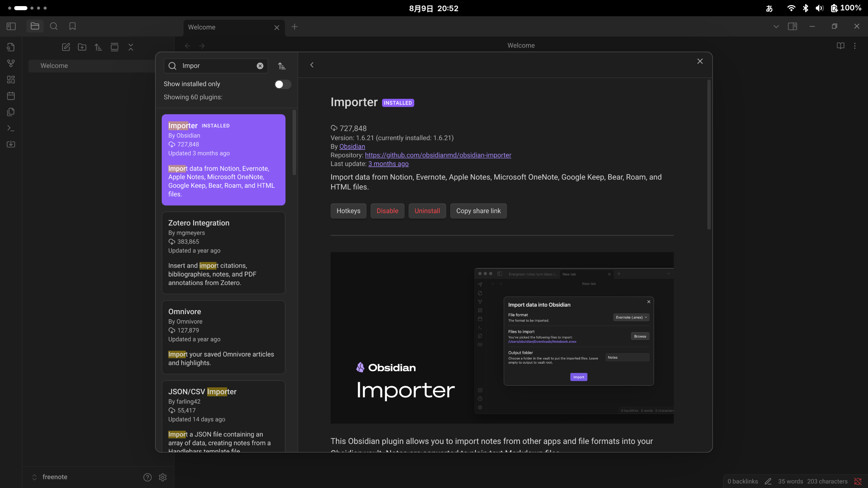The height and width of the screenshot is (488, 868).
Task: Select the Importer plugin card
Action: tap(223, 160)
